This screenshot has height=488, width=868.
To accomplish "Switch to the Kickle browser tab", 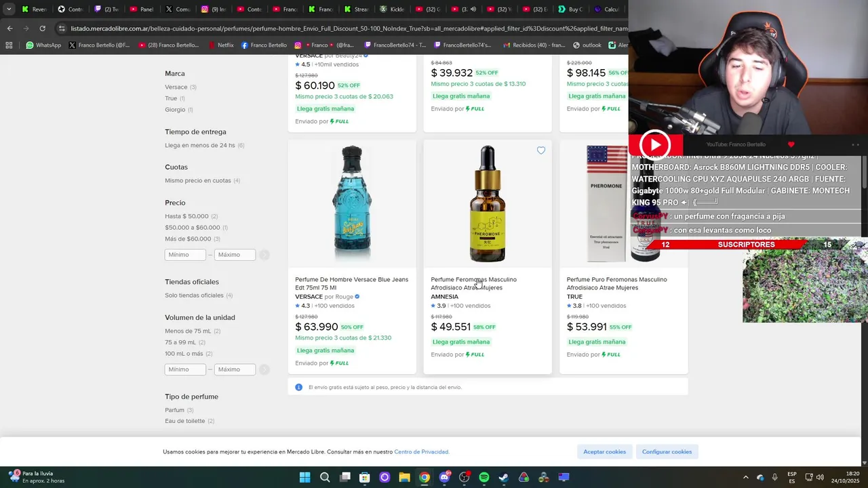I will pyautogui.click(x=392, y=9).
